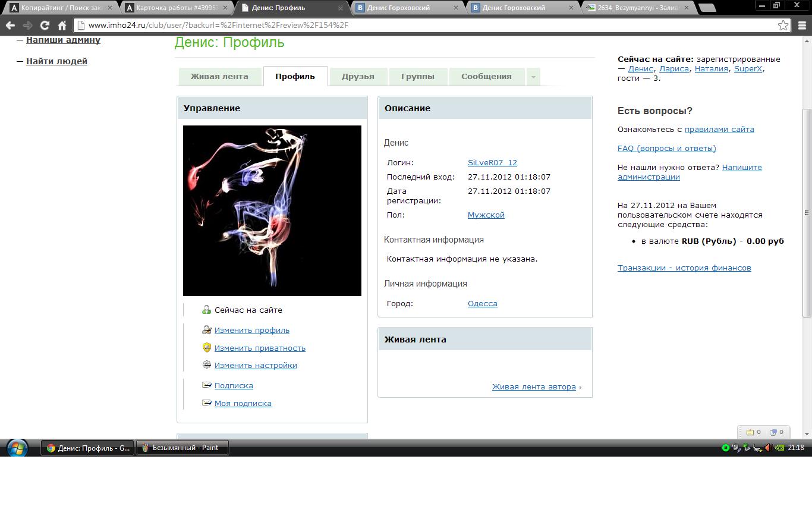Open the "Живая лента" profile tab
Image resolution: width=812 pixels, height=522 pixels.
pos(219,76)
